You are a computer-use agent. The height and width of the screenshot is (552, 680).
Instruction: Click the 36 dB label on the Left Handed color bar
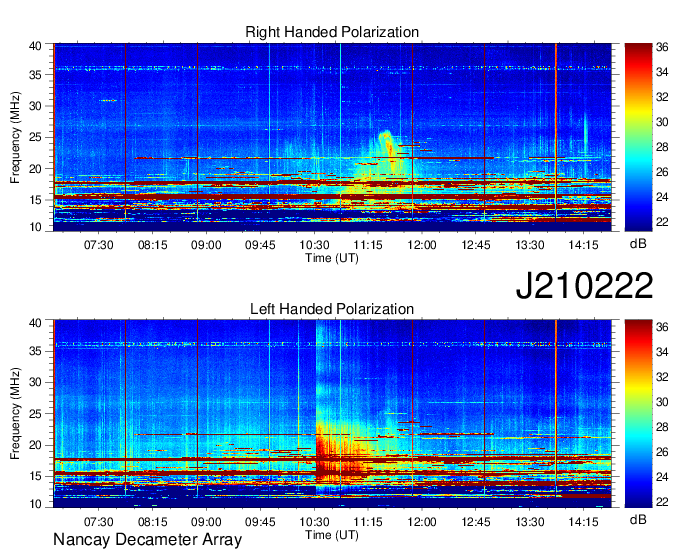[x=662, y=327]
